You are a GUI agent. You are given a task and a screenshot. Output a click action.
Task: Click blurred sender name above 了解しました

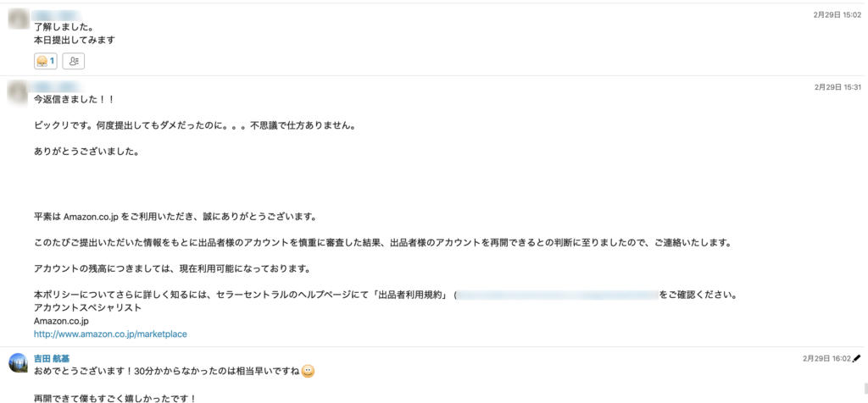point(55,15)
